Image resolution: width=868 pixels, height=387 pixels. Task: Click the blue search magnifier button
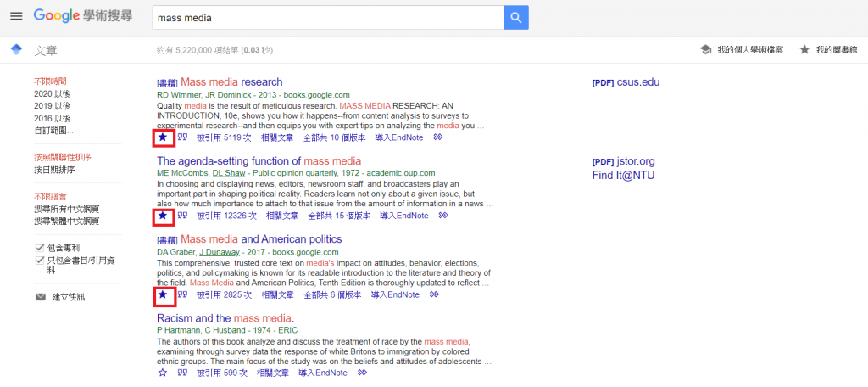[516, 17]
